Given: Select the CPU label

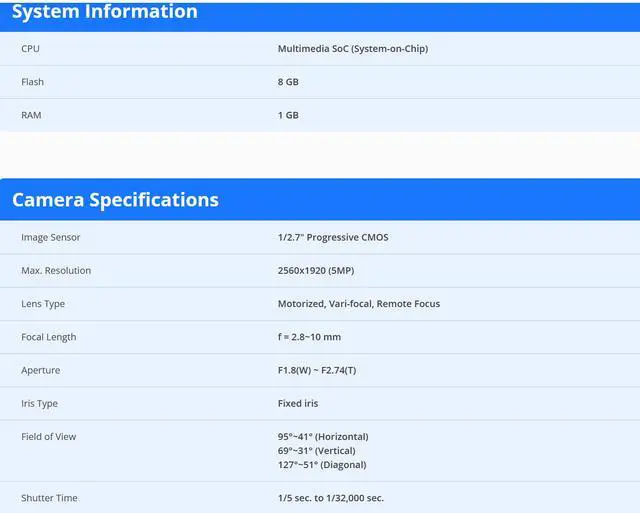Looking at the screenshot, I should 31,49.
